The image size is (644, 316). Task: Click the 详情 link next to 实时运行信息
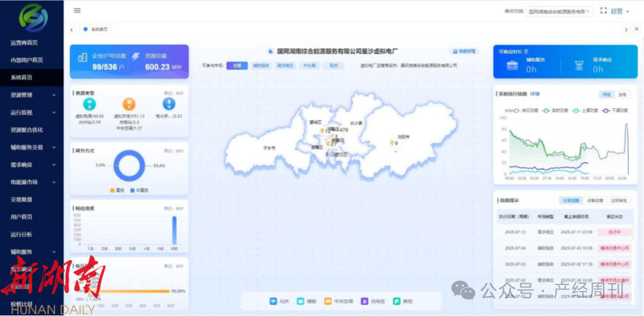(x=535, y=94)
